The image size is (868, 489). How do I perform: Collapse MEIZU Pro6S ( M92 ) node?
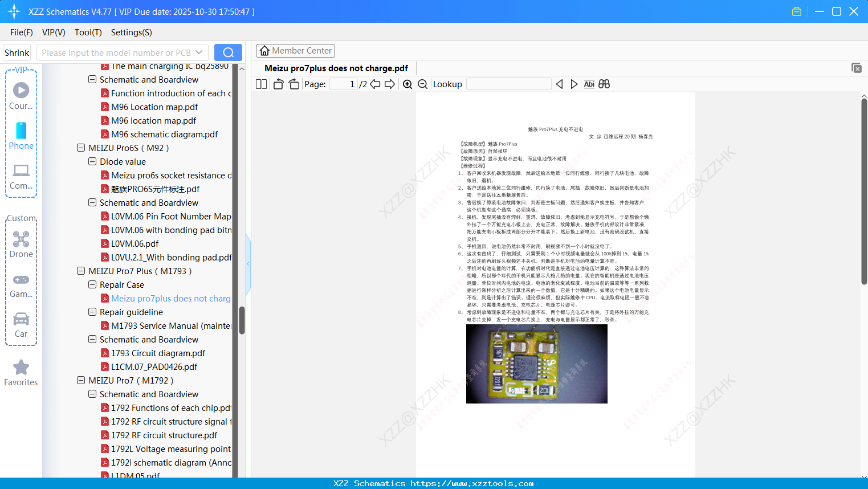pos(81,148)
